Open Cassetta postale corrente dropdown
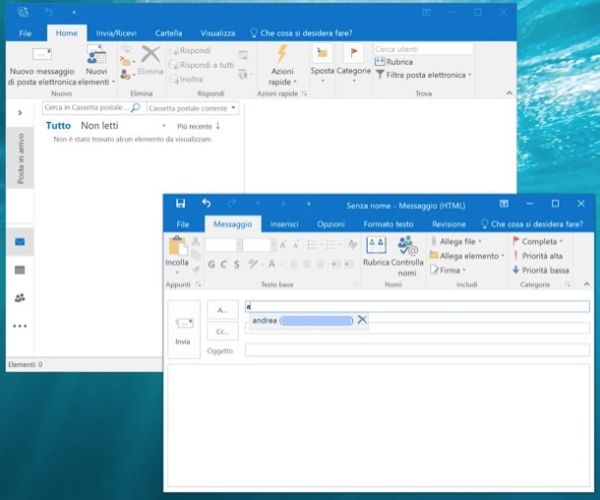Screen dimensions: 600x500 194,107
